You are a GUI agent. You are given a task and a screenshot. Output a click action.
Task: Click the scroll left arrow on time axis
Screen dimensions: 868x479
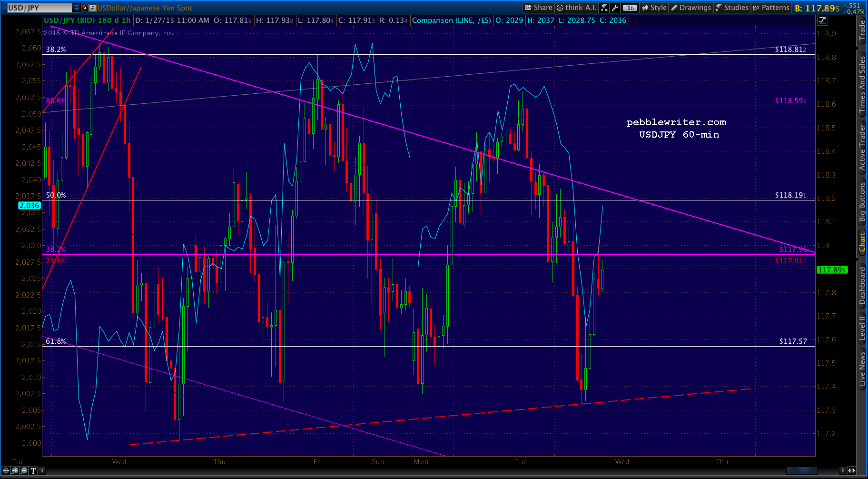click(42, 470)
